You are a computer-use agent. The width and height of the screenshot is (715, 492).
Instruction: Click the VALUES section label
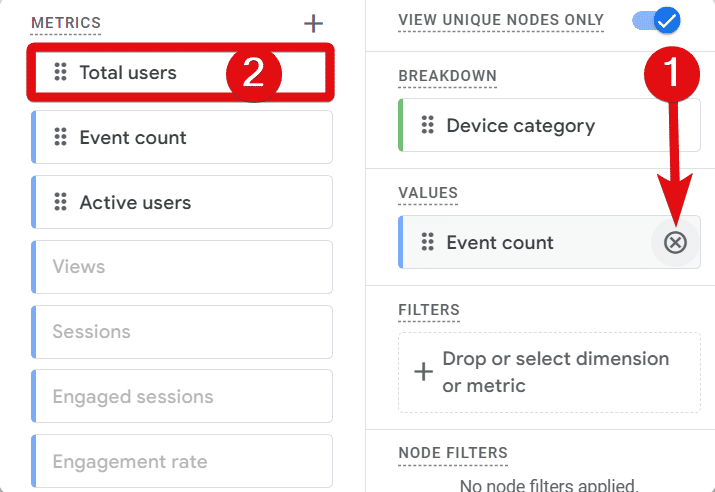tap(428, 193)
